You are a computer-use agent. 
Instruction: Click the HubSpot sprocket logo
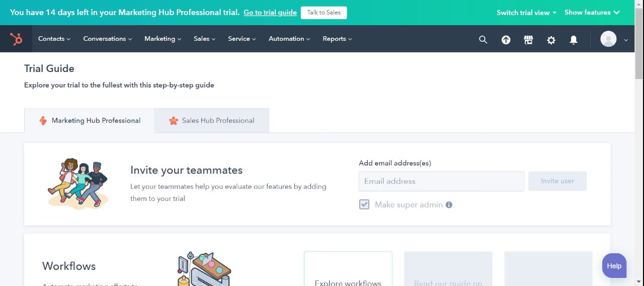click(16, 39)
